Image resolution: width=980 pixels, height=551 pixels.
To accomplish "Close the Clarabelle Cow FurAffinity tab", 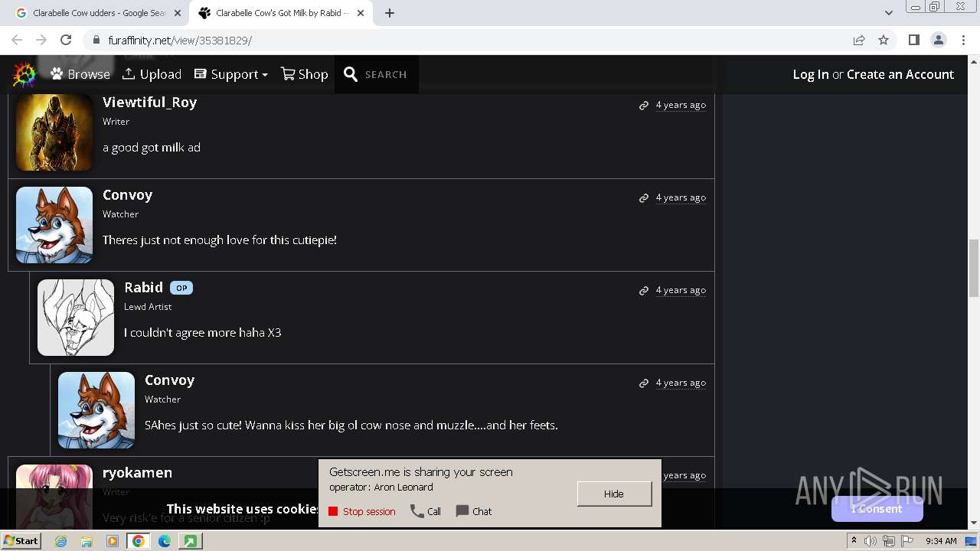I will pyautogui.click(x=361, y=13).
